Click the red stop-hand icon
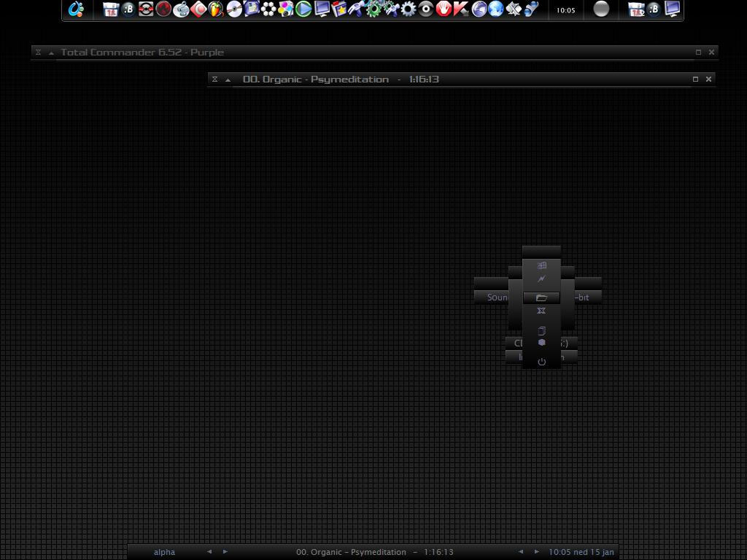 coord(444,9)
